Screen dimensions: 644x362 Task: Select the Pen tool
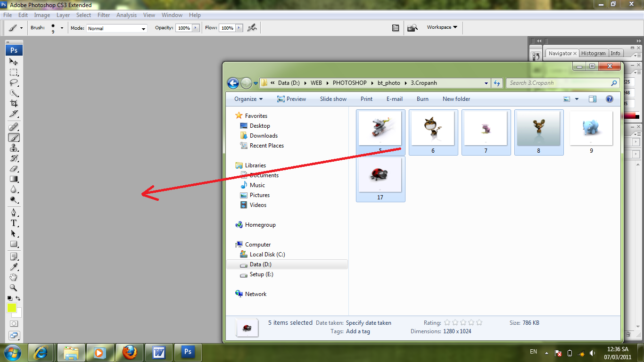(14, 213)
